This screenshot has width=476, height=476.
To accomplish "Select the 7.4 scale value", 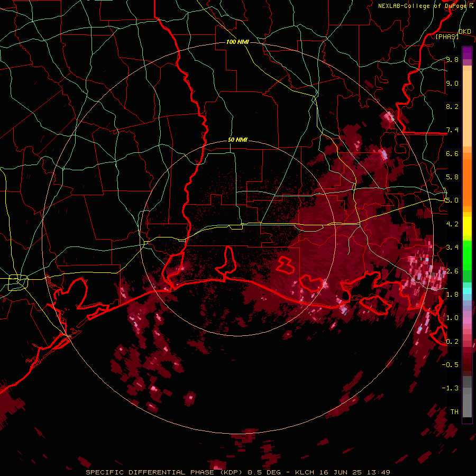I will (x=452, y=130).
